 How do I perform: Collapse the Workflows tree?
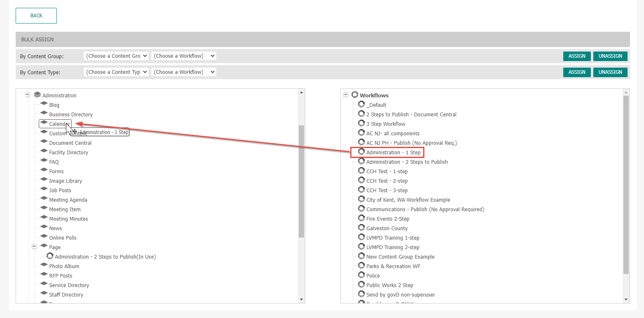tap(346, 94)
